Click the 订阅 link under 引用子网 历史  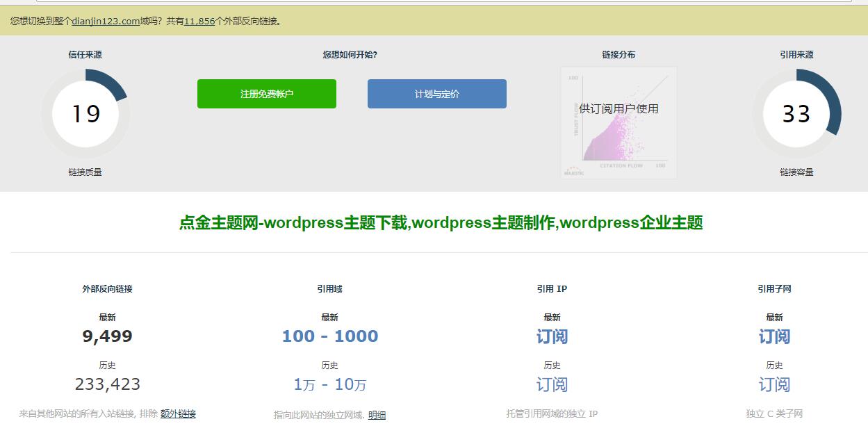[774, 384]
